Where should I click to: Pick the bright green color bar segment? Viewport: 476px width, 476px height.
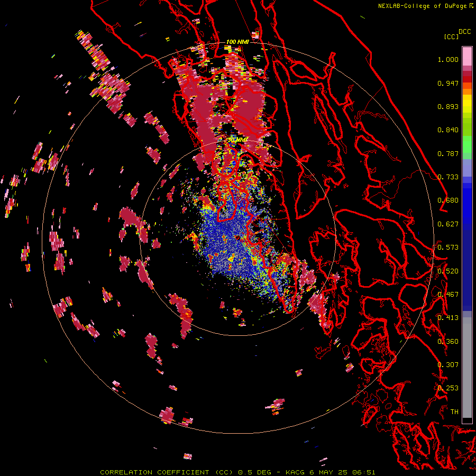(467, 144)
